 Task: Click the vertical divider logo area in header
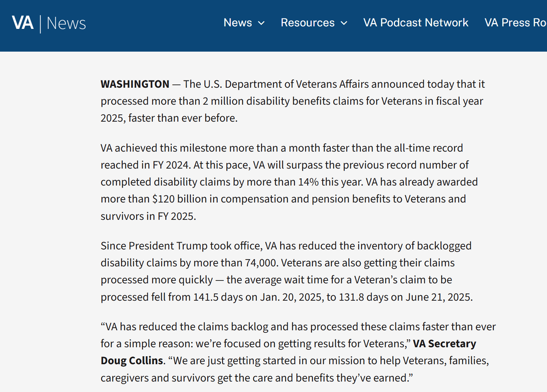tap(40, 23)
